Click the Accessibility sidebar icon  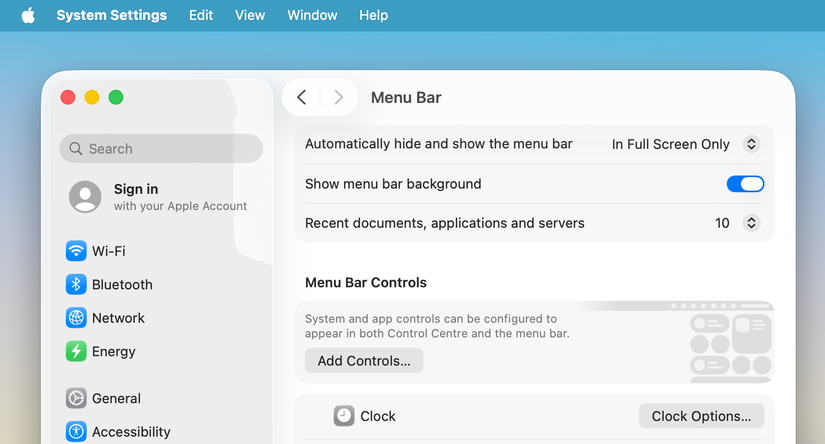pos(76,432)
